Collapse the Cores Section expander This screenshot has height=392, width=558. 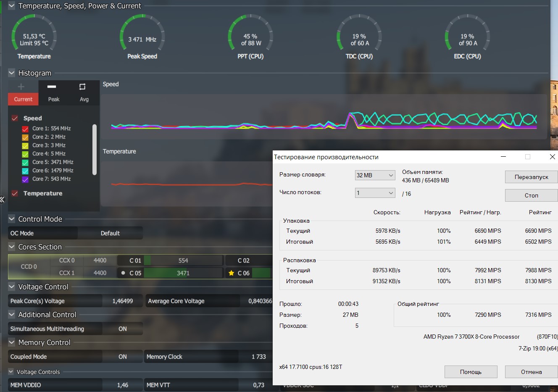tap(12, 247)
